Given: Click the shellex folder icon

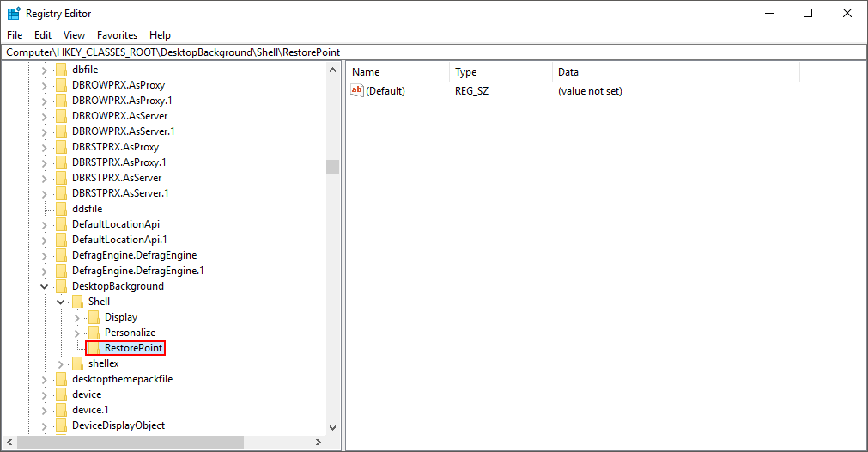Looking at the screenshot, I should click(78, 364).
